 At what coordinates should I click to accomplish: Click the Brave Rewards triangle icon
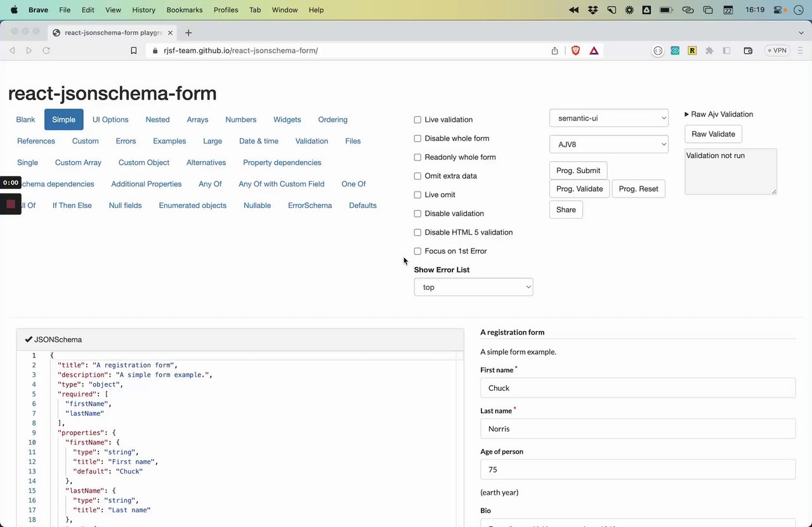594,51
